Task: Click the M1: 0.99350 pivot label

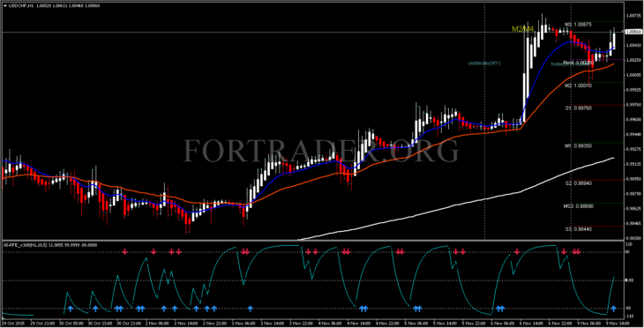Action: (x=578, y=145)
